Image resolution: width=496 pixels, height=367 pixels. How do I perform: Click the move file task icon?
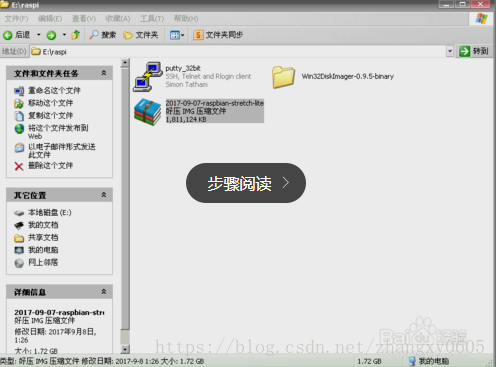coord(19,103)
